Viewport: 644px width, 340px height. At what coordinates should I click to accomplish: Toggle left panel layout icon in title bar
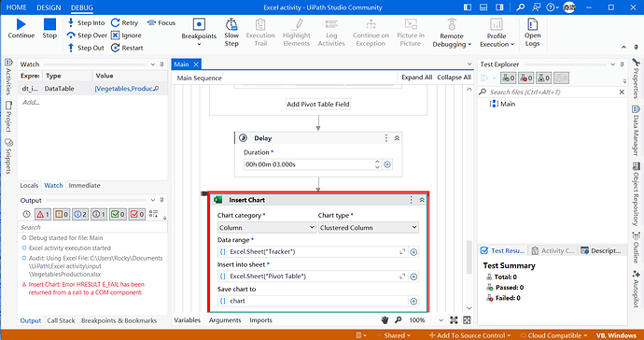pyautogui.click(x=468, y=7)
